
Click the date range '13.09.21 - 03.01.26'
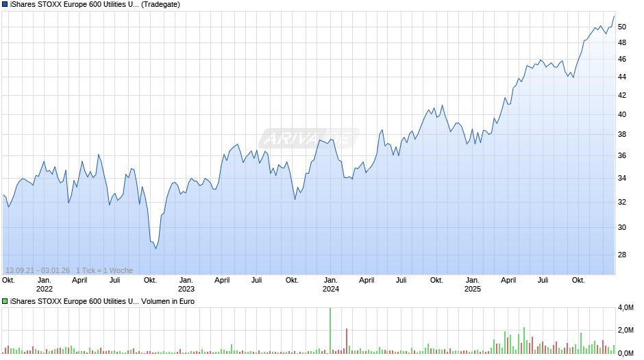pos(38,270)
